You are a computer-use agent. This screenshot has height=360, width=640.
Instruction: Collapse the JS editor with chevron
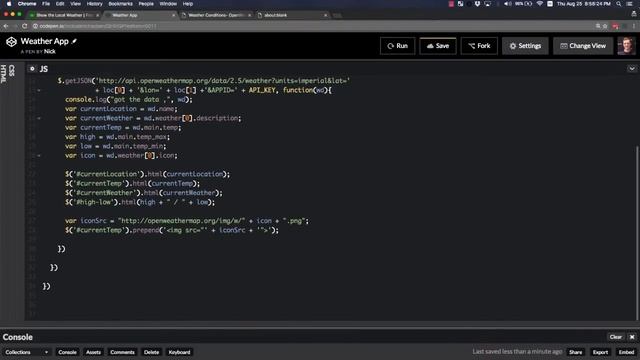[x=631, y=69]
